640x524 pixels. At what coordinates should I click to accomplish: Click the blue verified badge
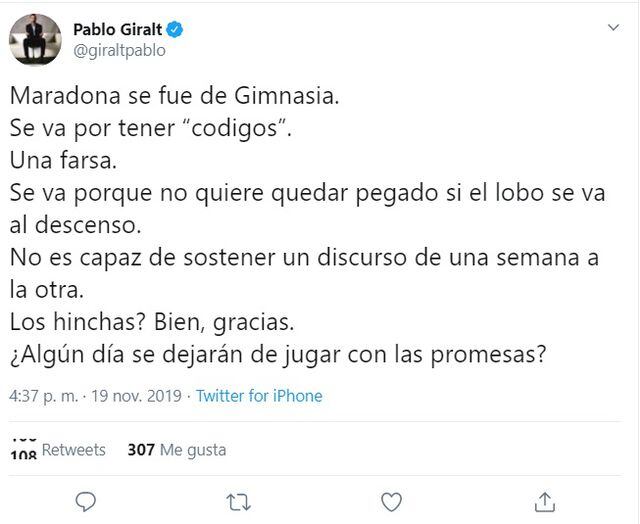pos(176,29)
